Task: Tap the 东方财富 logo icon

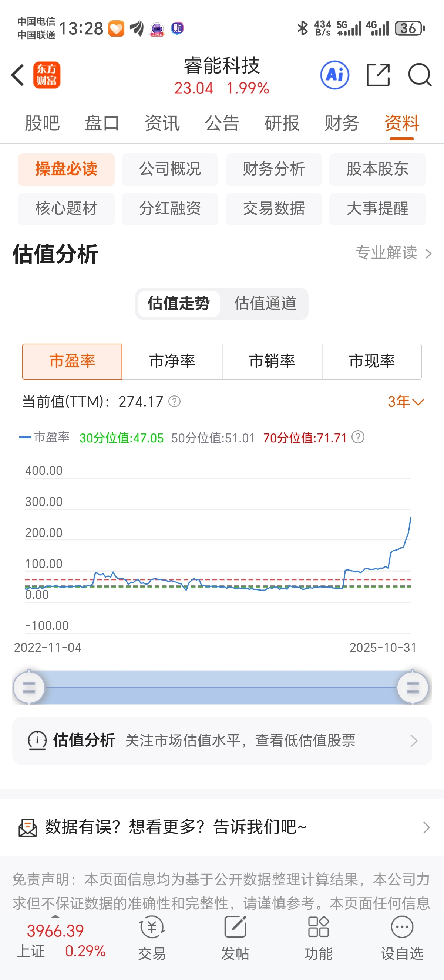Action: pyautogui.click(x=47, y=75)
